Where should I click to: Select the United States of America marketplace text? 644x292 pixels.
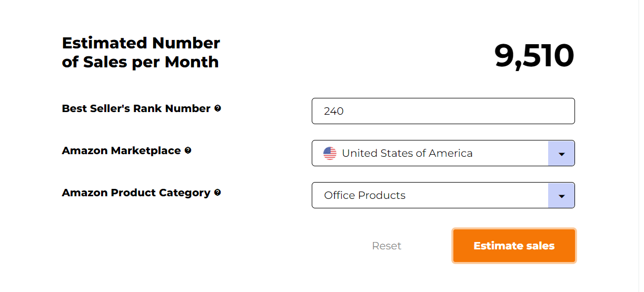click(407, 154)
